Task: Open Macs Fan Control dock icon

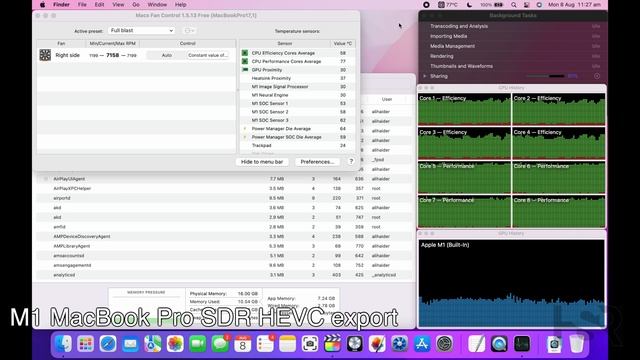Action: click(400, 344)
